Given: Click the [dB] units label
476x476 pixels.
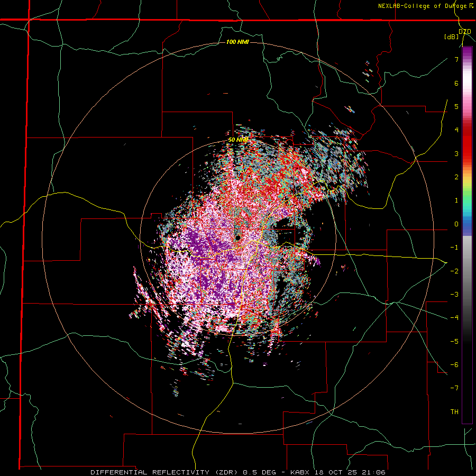Looking at the screenshot, I should click(x=452, y=37).
